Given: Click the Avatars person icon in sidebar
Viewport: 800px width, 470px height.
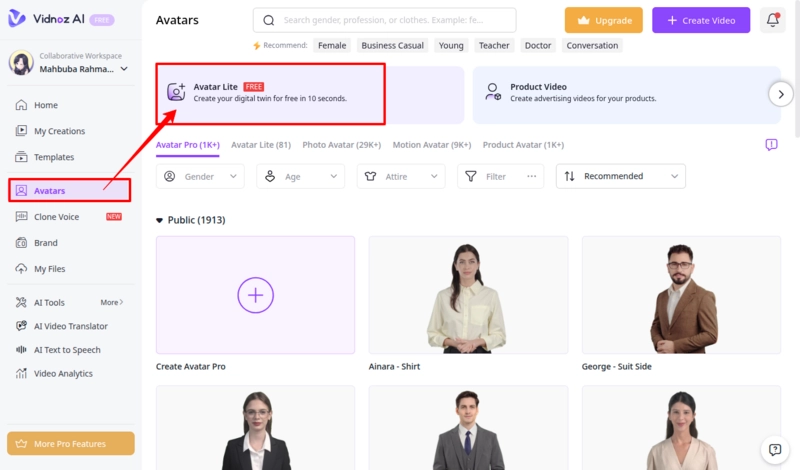Looking at the screenshot, I should 21,190.
